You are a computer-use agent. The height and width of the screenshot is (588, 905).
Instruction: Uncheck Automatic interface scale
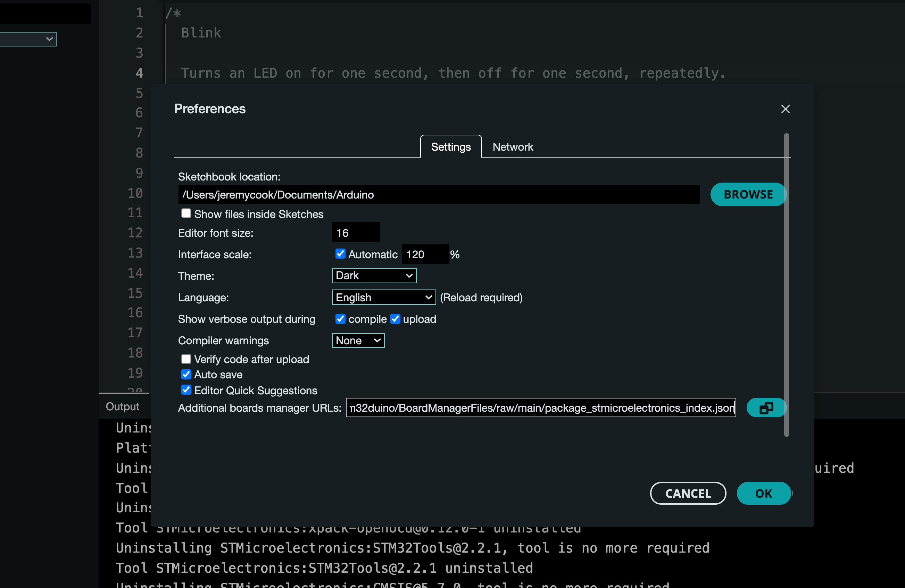coord(340,254)
